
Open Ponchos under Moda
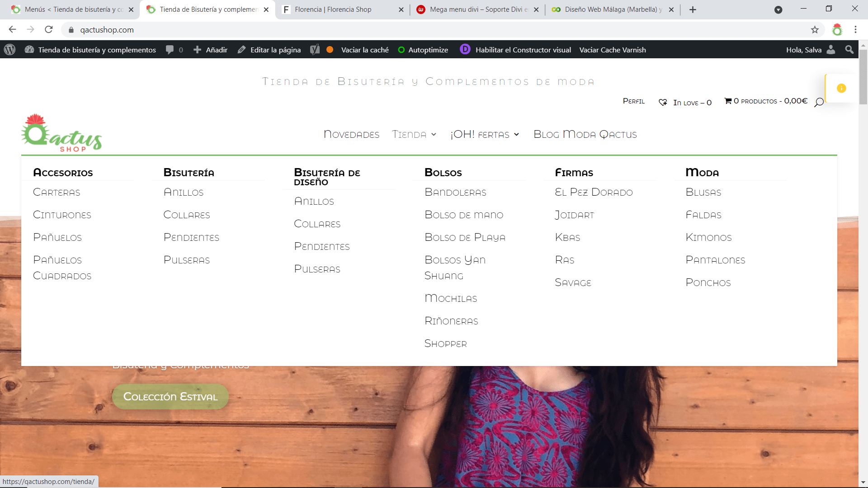(x=708, y=282)
